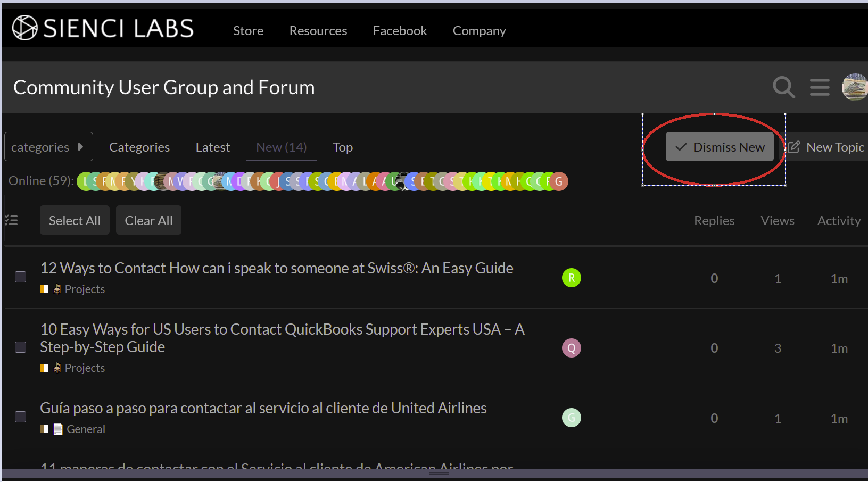Sort by Replies column
Screen dimensions: 868x482
[714, 221]
